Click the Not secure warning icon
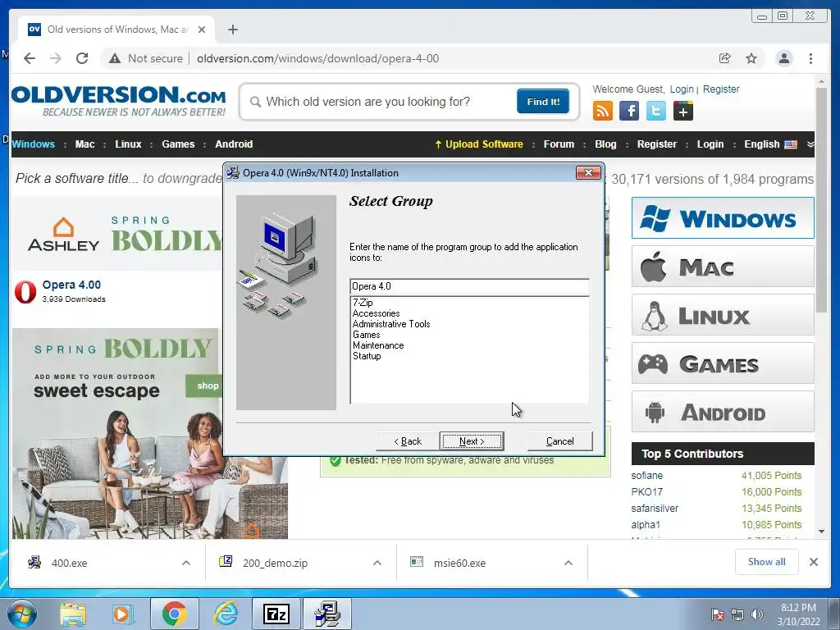This screenshot has width=840, height=630. point(115,58)
